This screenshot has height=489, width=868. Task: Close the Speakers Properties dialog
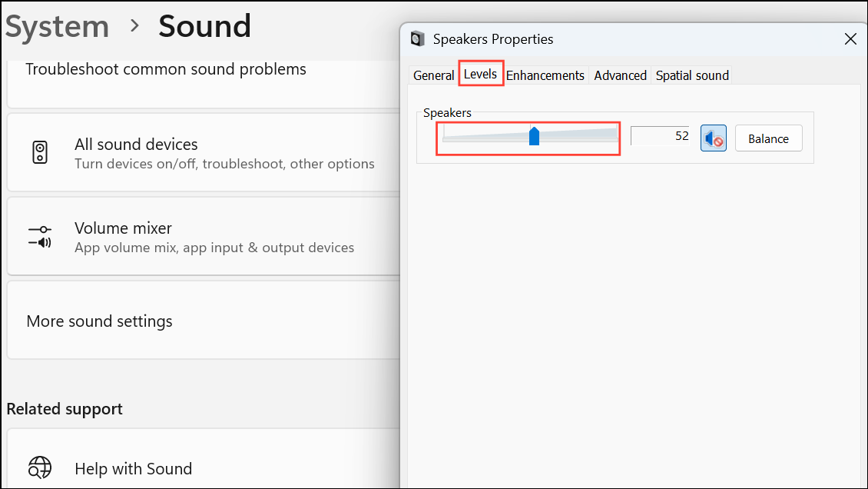(850, 38)
